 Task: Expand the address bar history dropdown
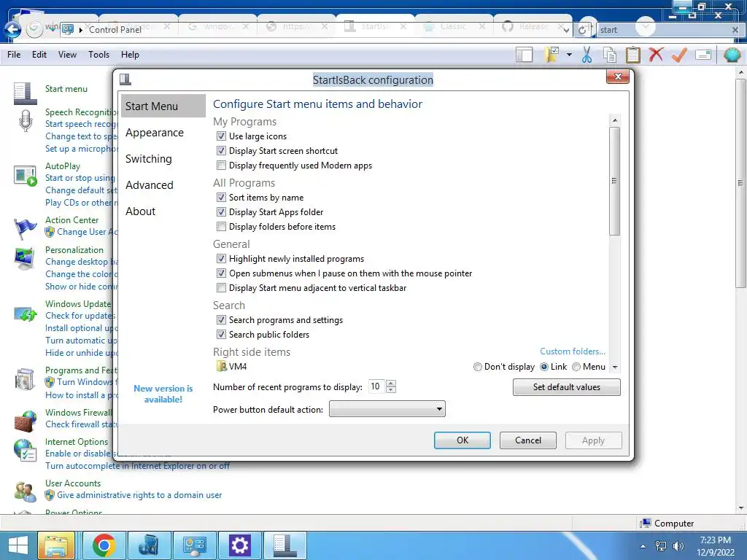coord(566,31)
